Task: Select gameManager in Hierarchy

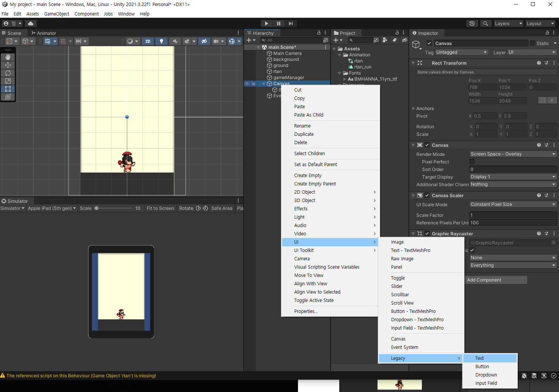Action: click(289, 78)
